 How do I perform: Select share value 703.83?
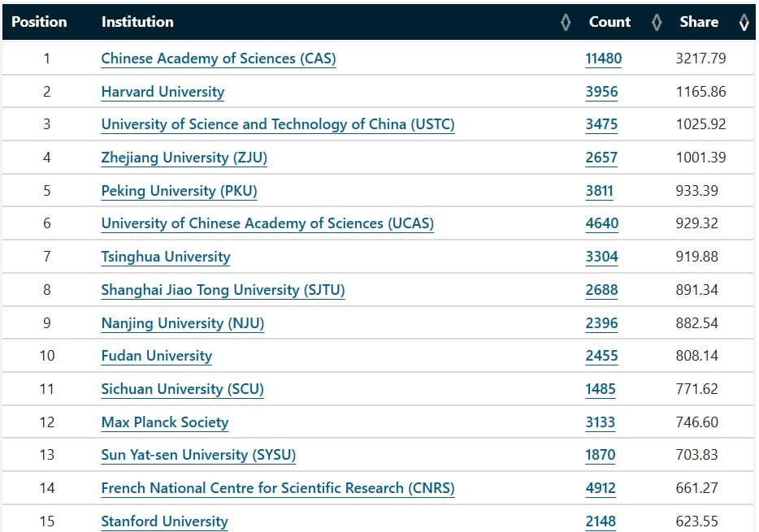click(x=697, y=455)
